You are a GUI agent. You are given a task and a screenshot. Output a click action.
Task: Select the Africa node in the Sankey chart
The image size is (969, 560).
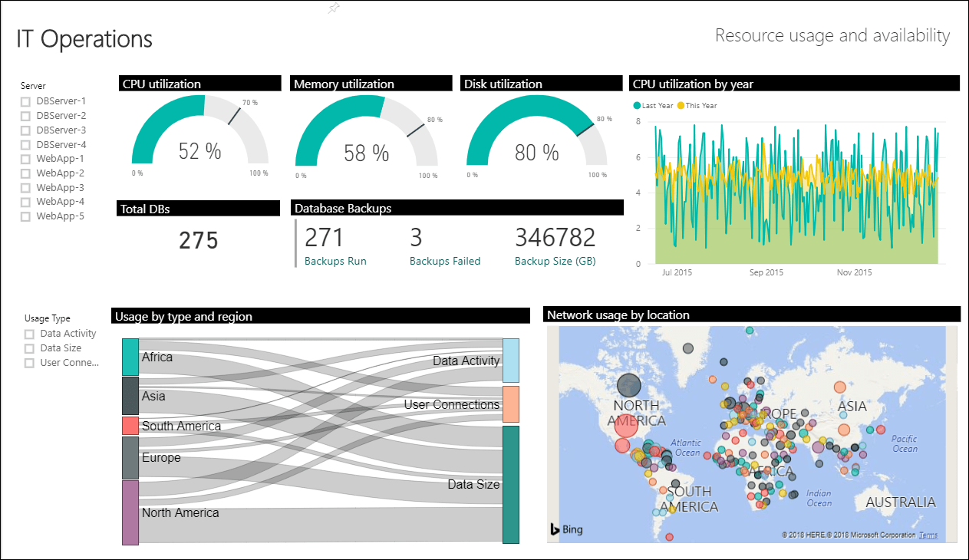point(129,357)
